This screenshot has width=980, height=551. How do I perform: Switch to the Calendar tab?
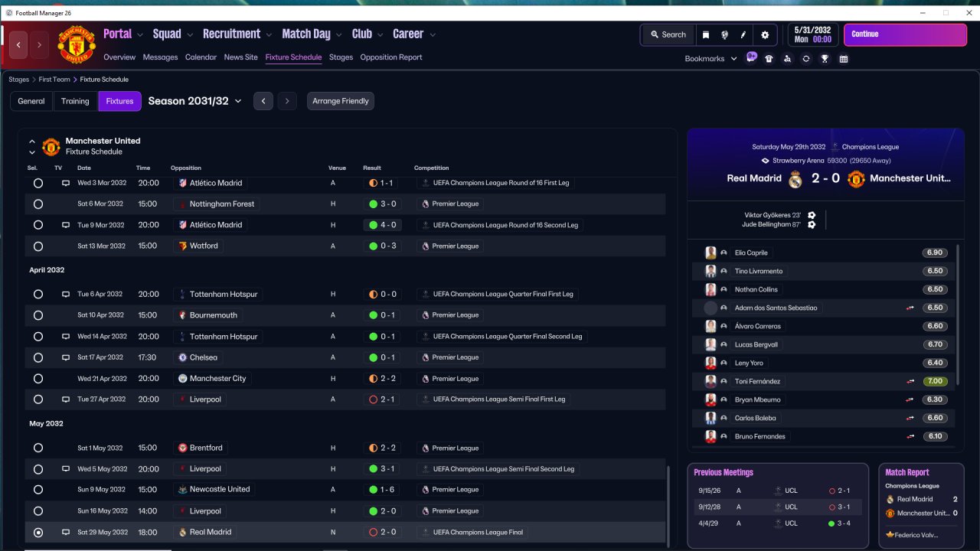[x=201, y=57]
